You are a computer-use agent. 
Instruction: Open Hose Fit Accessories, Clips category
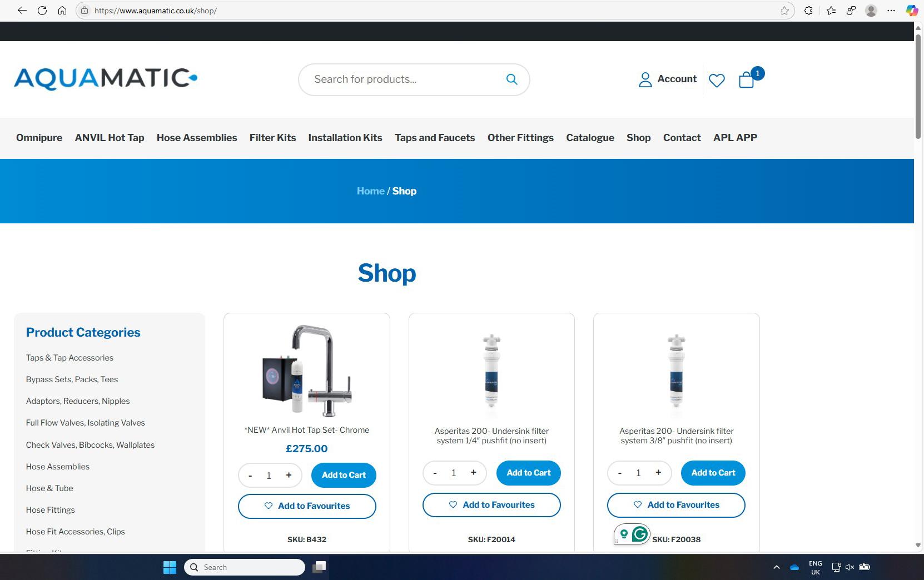pos(75,532)
